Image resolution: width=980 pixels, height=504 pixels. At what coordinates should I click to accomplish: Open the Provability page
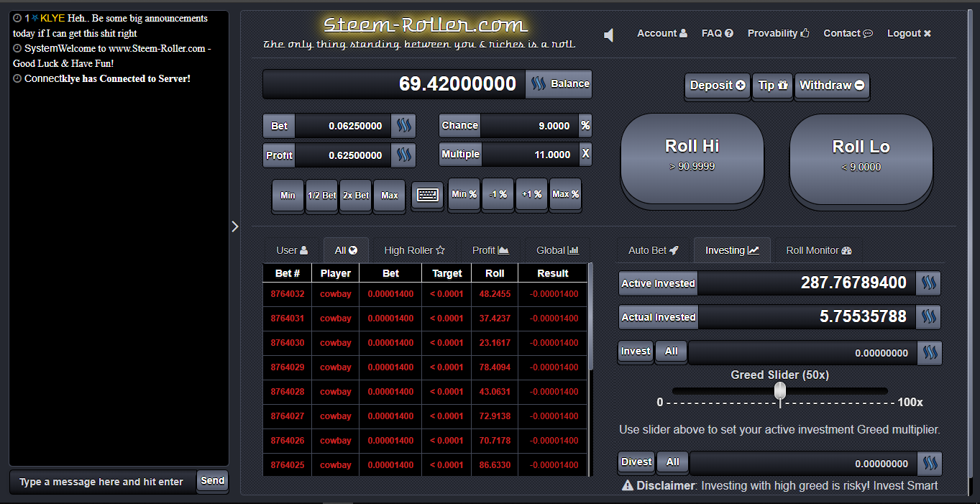pyautogui.click(x=779, y=33)
